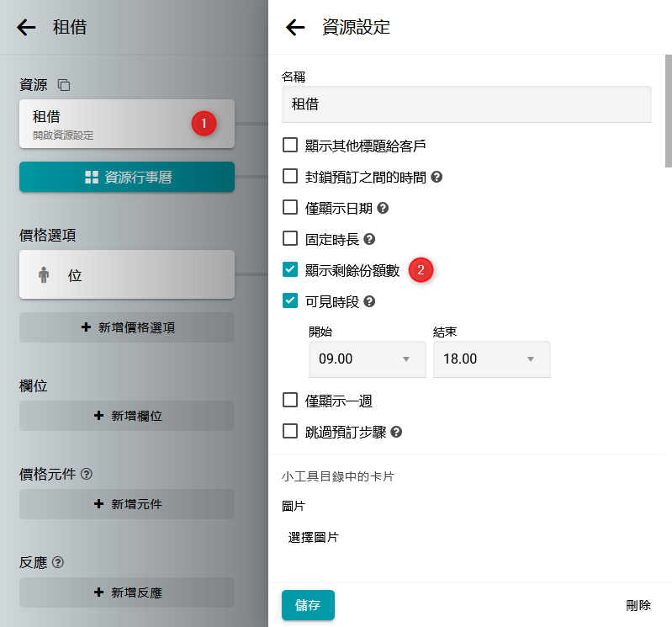Click help icon beside 價格元件
The height and width of the screenshot is (627, 672).
pyautogui.click(x=87, y=474)
